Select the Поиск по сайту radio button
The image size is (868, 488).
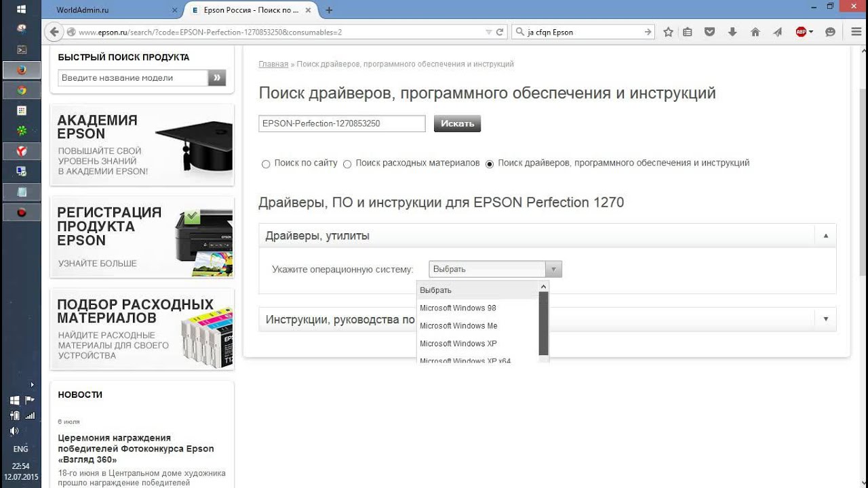[x=266, y=164]
